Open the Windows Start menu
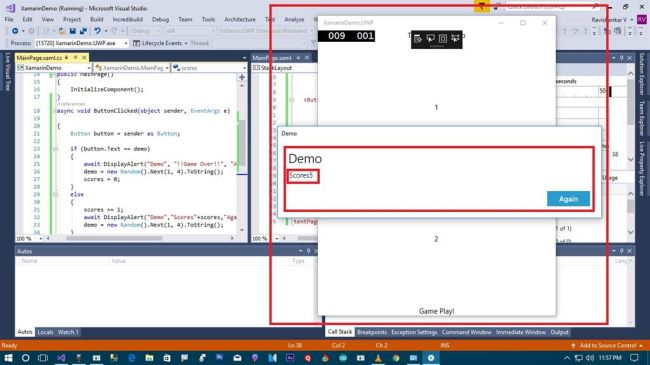Screen dimensions: 650x365 click(x=8, y=358)
